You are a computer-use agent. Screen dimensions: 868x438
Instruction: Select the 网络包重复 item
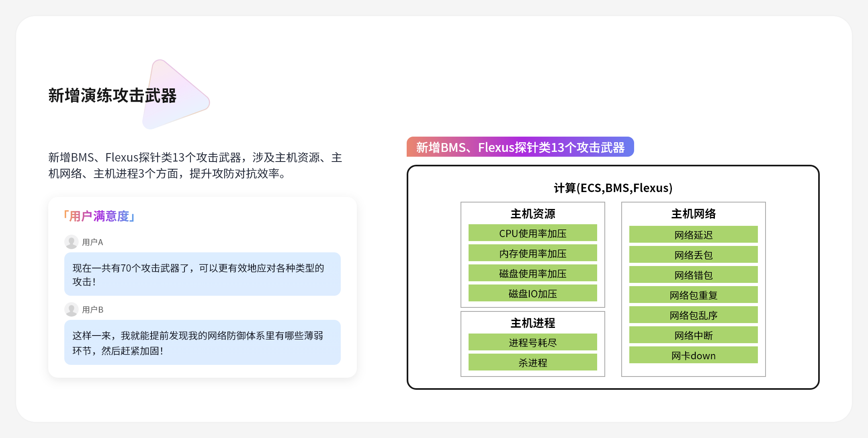pos(693,295)
